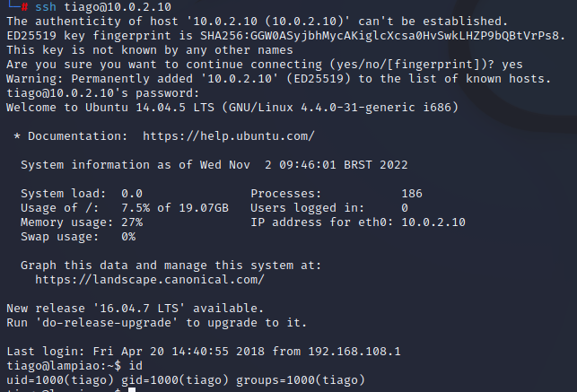Click the Swap usage 0% value

[127, 237]
